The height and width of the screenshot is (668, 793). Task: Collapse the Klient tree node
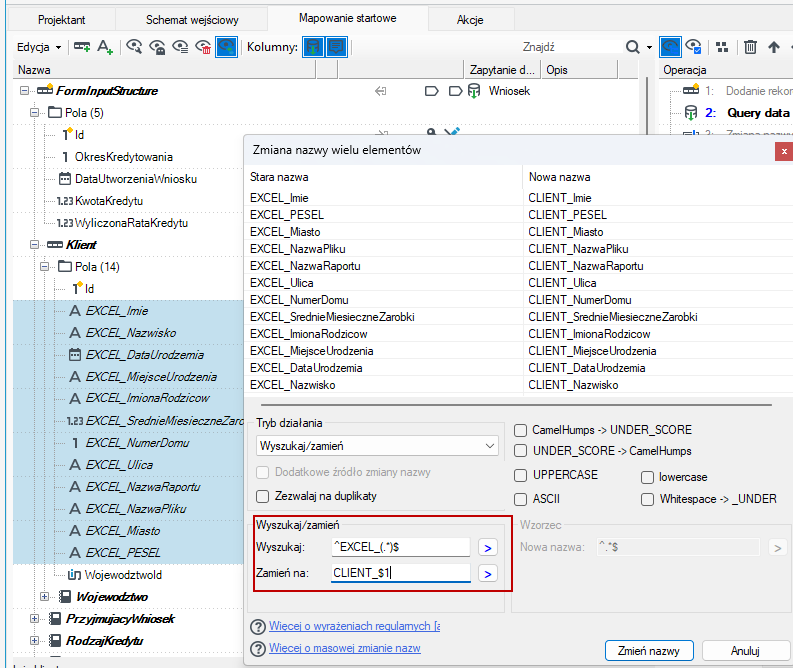tap(34, 245)
